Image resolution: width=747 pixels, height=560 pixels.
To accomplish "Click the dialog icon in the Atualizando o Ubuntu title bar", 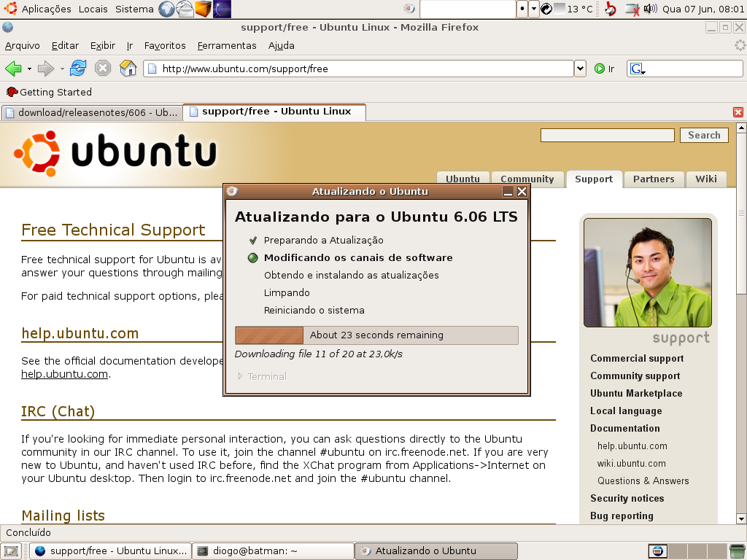I will click(232, 192).
